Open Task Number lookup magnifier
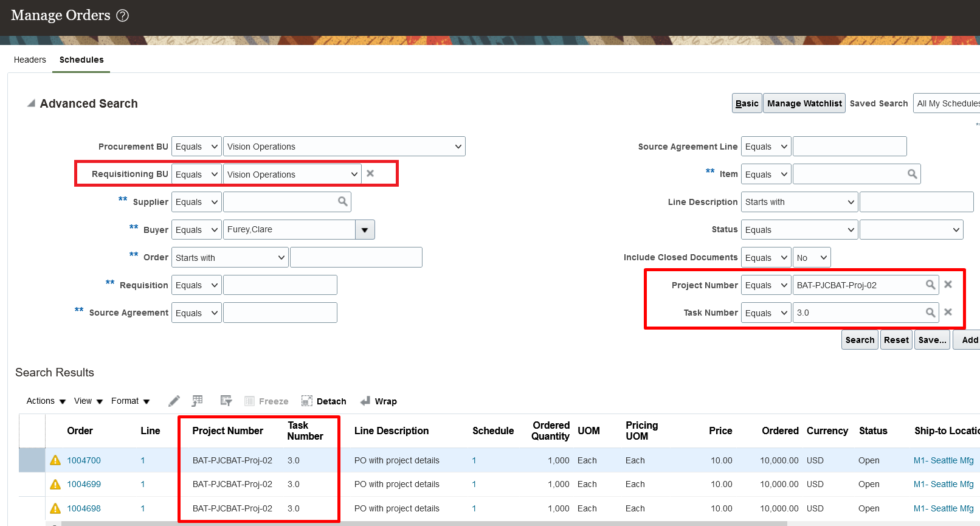980x526 pixels. click(x=931, y=313)
